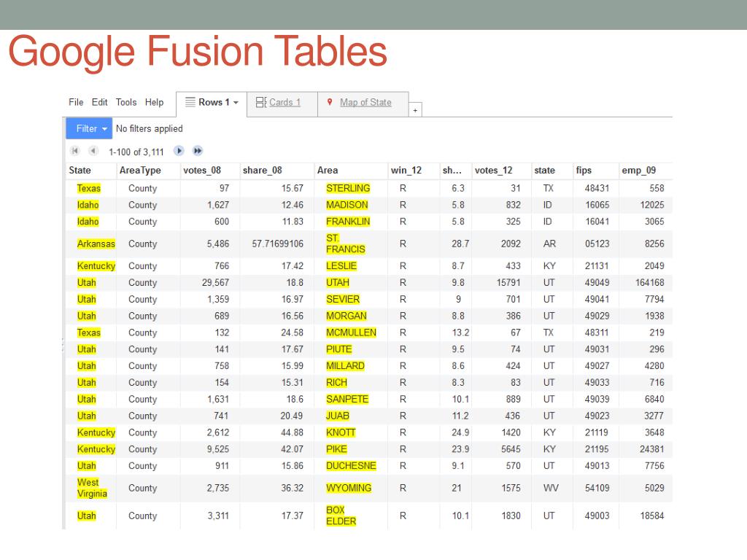The image size is (747, 560).
Task: Switch to Map of State tab
Action: tap(365, 102)
